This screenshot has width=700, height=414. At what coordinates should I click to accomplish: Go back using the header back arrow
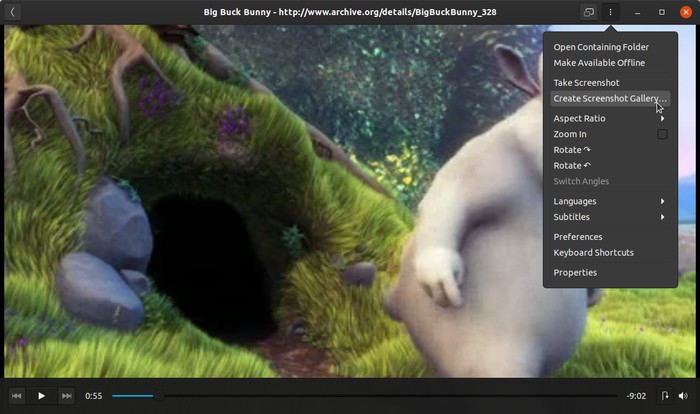[x=12, y=12]
